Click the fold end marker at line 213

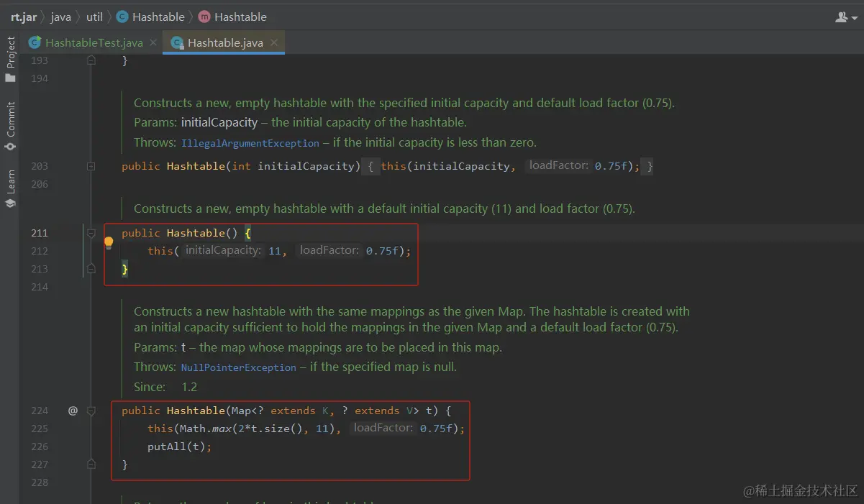tap(91, 269)
